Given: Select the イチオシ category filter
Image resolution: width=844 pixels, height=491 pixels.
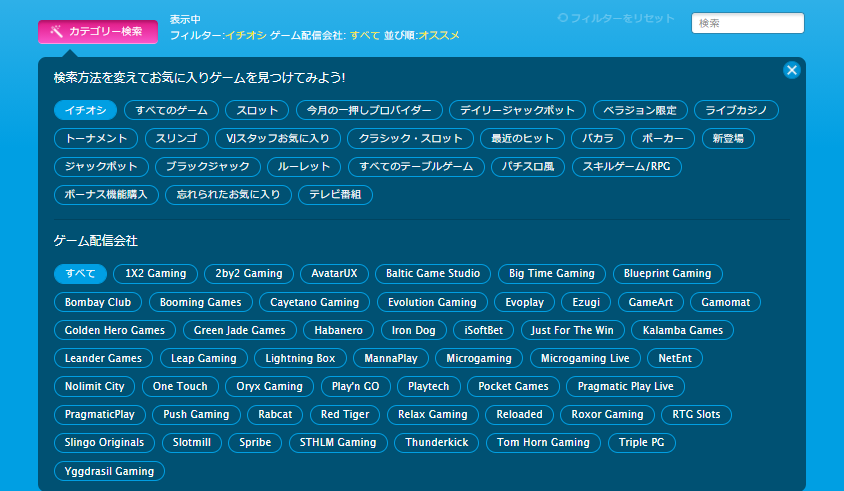Looking at the screenshot, I should point(86,110).
